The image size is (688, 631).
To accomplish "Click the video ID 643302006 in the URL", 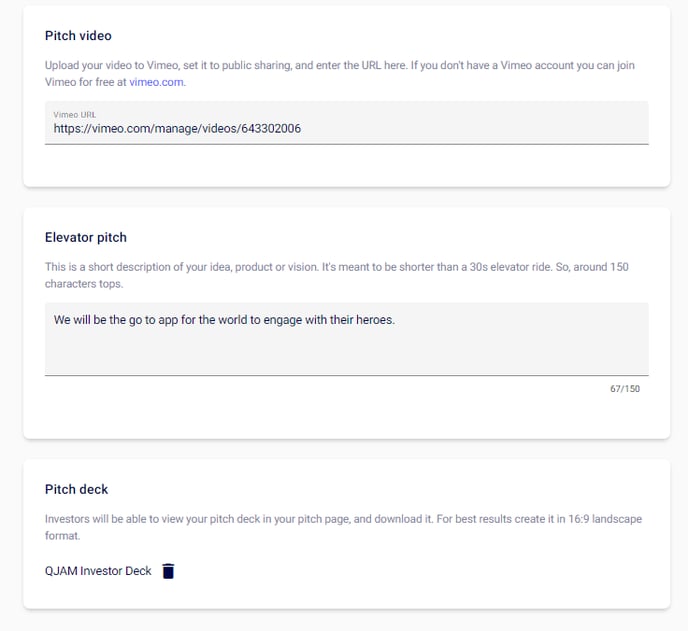I will [270, 129].
